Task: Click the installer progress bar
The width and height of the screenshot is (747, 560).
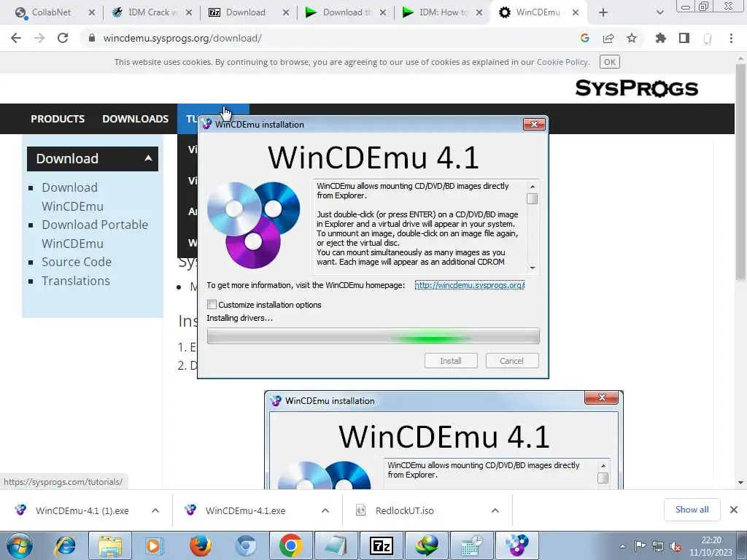Action: pyautogui.click(x=373, y=335)
